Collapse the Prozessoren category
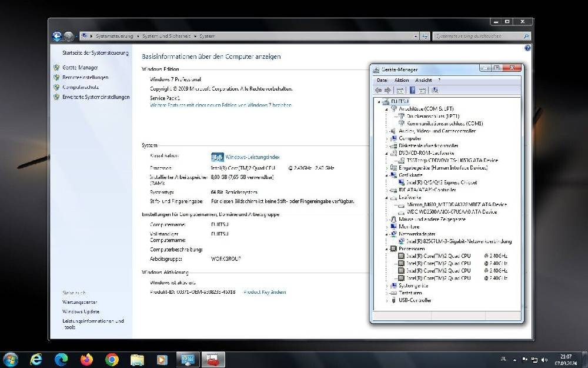588x368 pixels. pyautogui.click(x=387, y=248)
